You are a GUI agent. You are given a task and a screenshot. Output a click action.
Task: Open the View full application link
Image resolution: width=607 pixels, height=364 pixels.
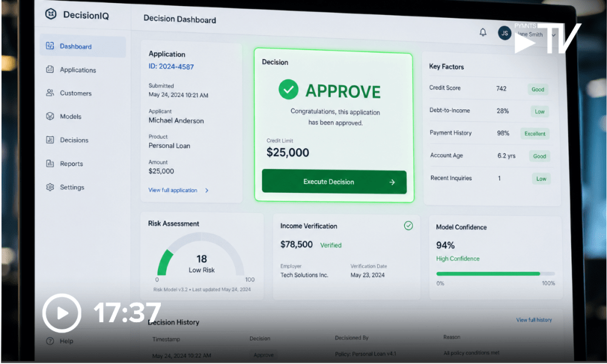[x=172, y=190]
